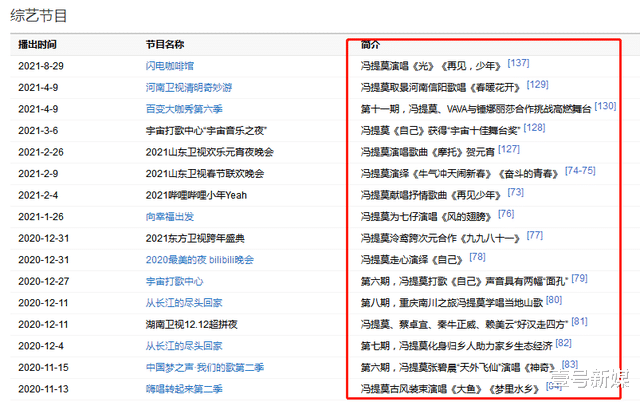The image size is (640, 402).
Task: Visit the 2020最美的夜 bilibili晚会 link
Action: coord(200,260)
